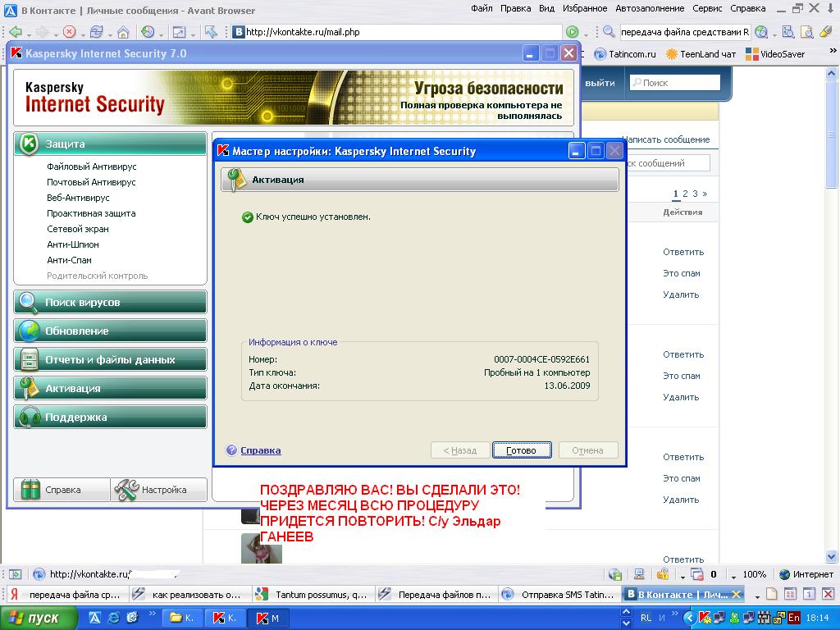Screen dimensions: 840x630
Task: Open the Файл menu
Action: pyautogui.click(x=482, y=8)
